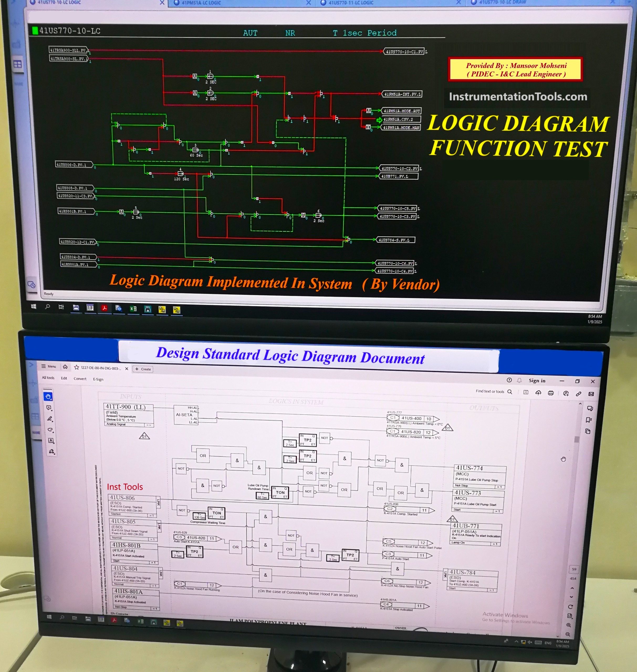Click scrollbar up arrow in Acrobat
Viewport: 637px width, 672px height.
[580, 403]
